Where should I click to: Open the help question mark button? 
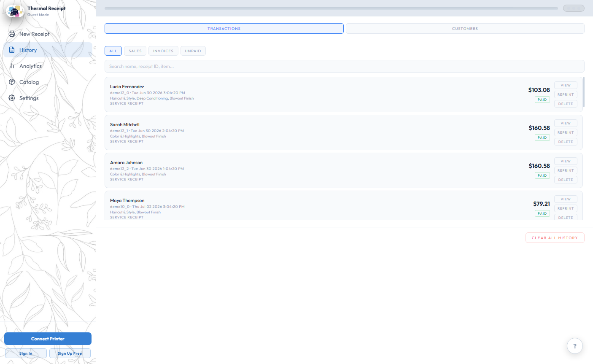point(574,346)
